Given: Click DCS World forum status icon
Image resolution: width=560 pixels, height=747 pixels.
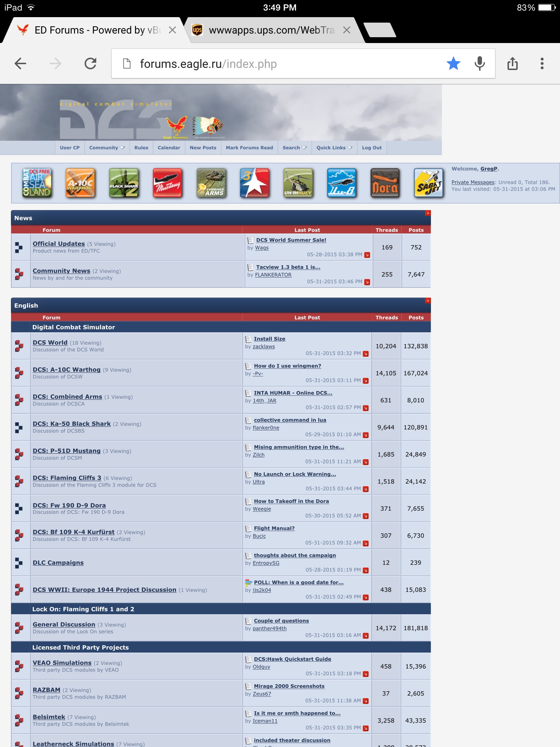Looking at the screenshot, I should point(19,346).
